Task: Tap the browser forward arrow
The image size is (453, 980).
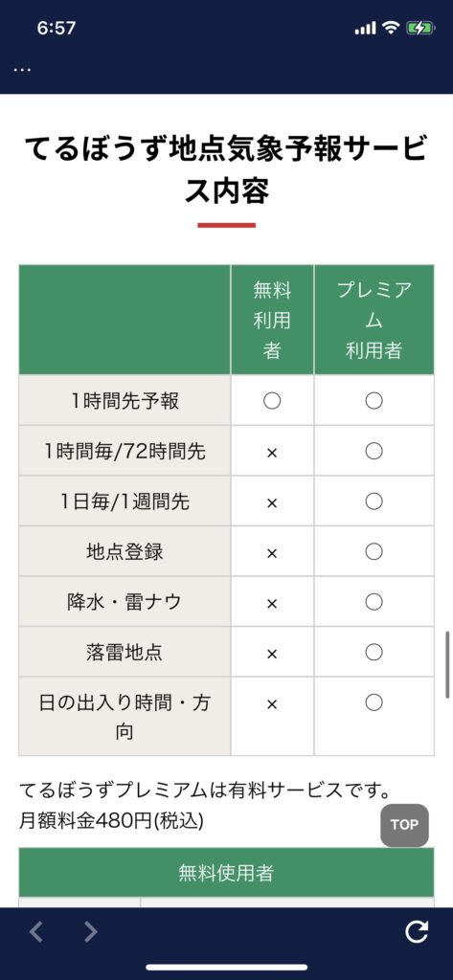Action: [91, 932]
